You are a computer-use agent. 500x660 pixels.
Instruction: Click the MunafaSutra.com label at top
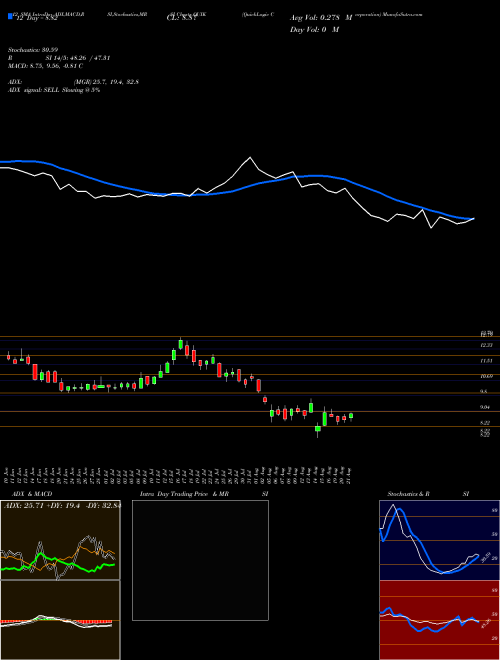click(404, 14)
